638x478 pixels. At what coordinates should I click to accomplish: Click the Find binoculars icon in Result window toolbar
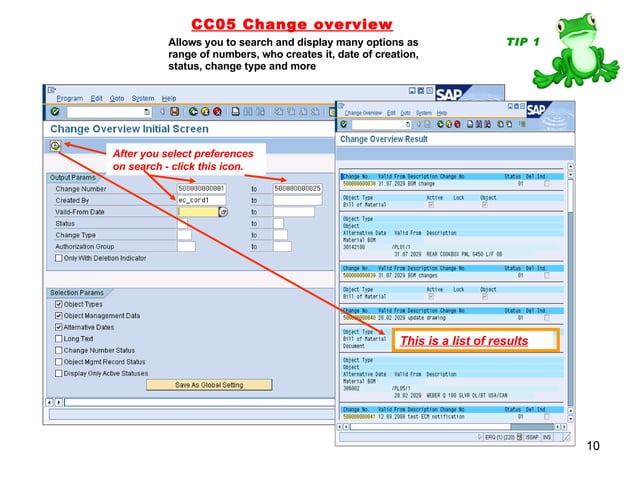click(x=479, y=124)
